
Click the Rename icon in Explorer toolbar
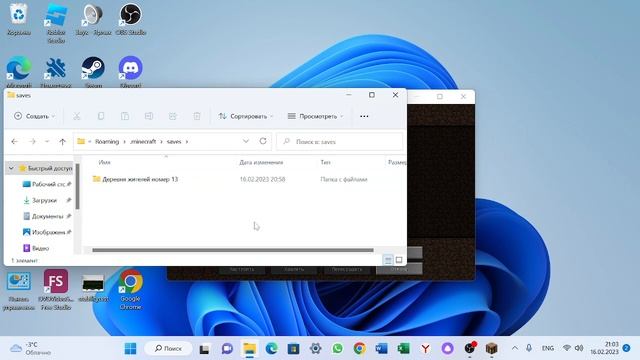(x=149, y=116)
